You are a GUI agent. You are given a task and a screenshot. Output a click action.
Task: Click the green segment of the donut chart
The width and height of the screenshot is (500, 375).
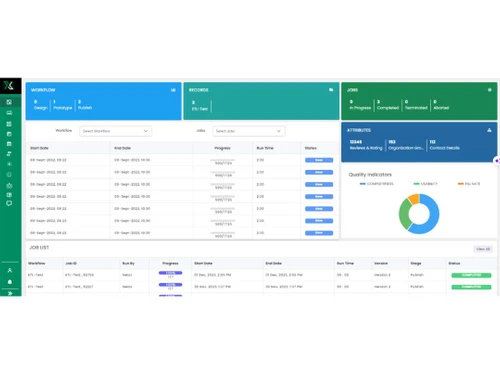pyautogui.click(x=404, y=214)
